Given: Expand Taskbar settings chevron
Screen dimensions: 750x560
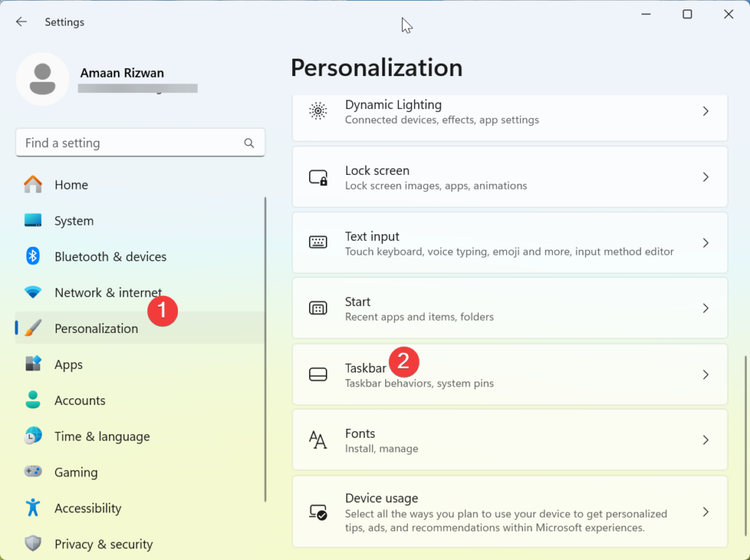Looking at the screenshot, I should tap(705, 375).
